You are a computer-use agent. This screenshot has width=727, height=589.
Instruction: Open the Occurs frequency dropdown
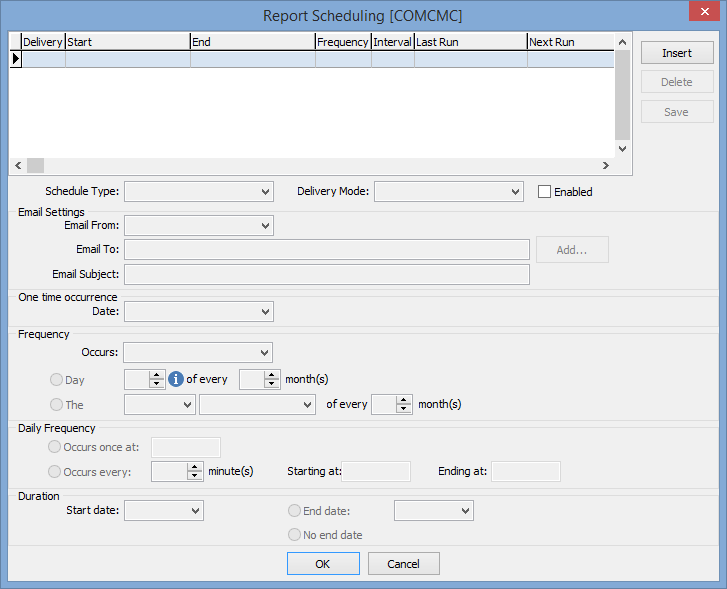pos(198,352)
